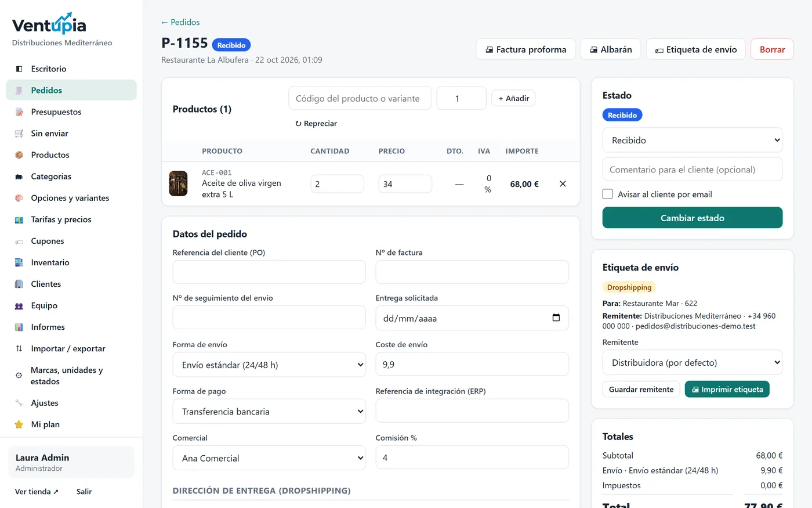Open the Estado dropdown showing Recibido
The width and height of the screenshot is (812, 508).
pyautogui.click(x=693, y=140)
